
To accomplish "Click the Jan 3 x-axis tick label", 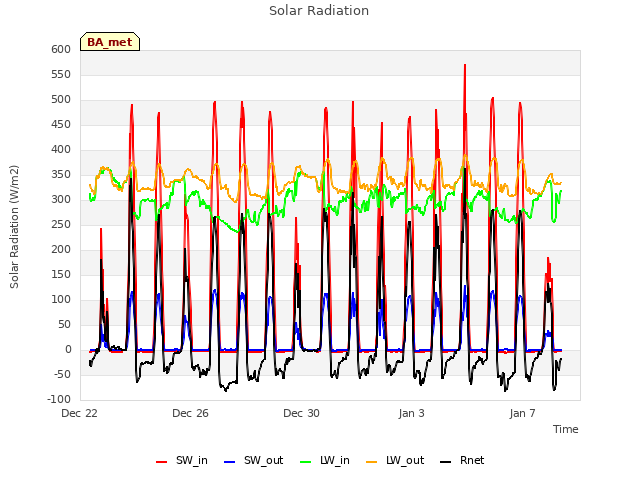I will (x=411, y=413).
